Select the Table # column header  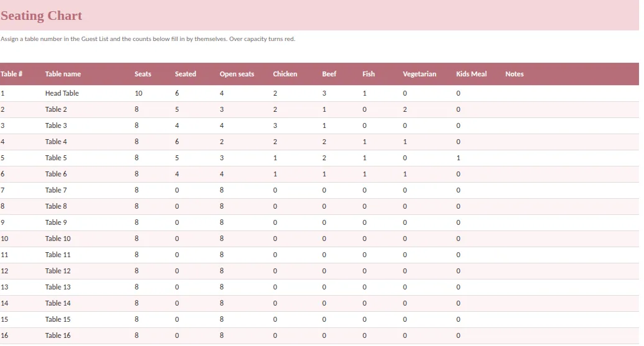click(12, 74)
